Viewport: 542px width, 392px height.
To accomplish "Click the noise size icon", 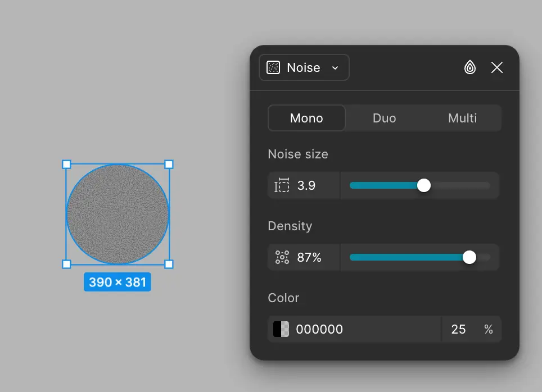I will coord(282,185).
